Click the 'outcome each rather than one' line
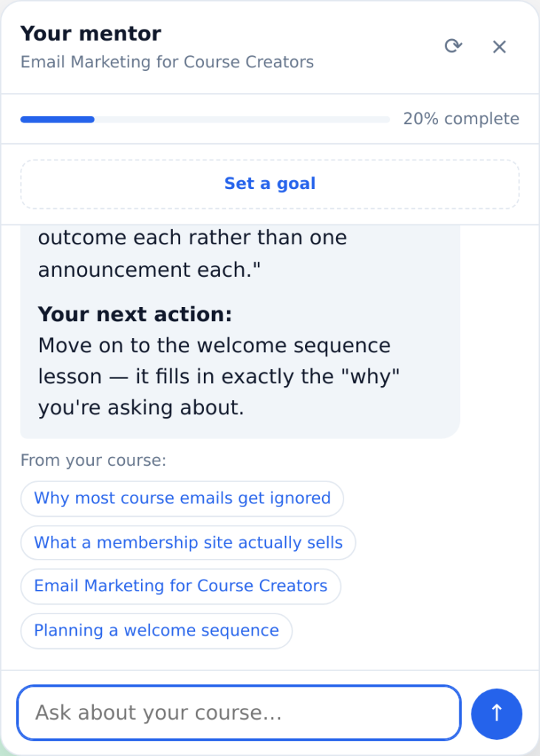The height and width of the screenshot is (756, 540). 192,238
